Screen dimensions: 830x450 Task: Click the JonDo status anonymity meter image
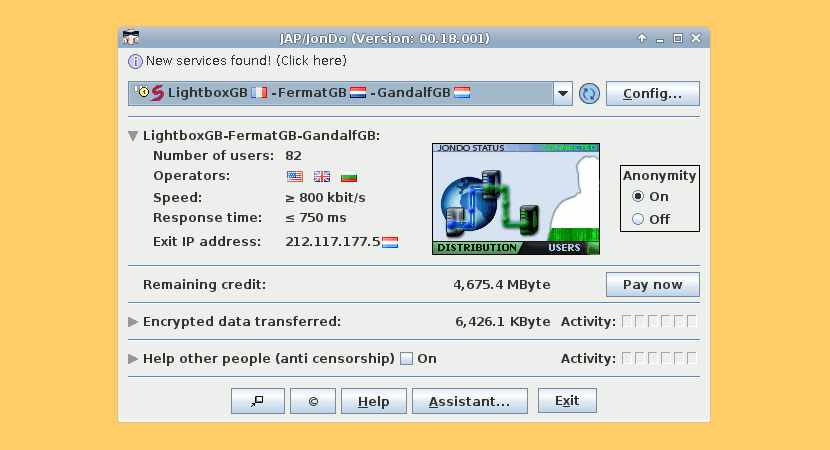click(x=516, y=199)
